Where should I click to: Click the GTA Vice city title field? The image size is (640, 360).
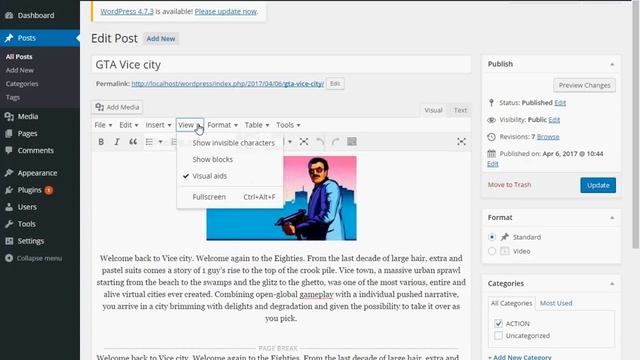[281, 64]
